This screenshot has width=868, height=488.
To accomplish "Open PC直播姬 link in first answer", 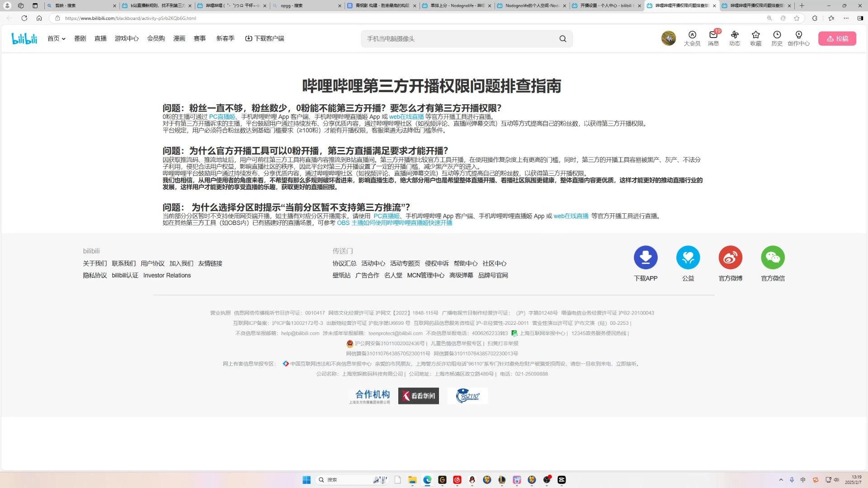I will click(222, 117).
